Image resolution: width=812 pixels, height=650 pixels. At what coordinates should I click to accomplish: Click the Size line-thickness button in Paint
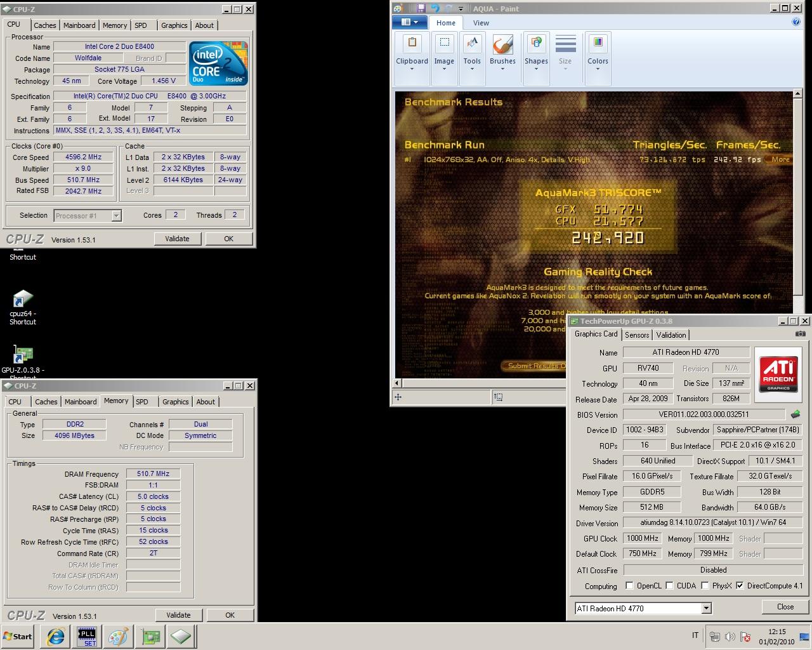[x=565, y=58]
